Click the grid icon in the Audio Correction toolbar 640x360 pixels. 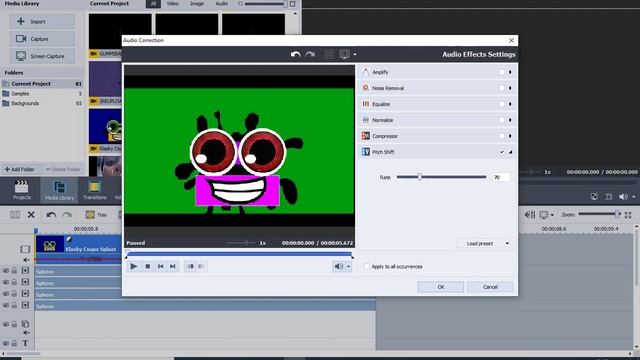pyautogui.click(x=329, y=54)
